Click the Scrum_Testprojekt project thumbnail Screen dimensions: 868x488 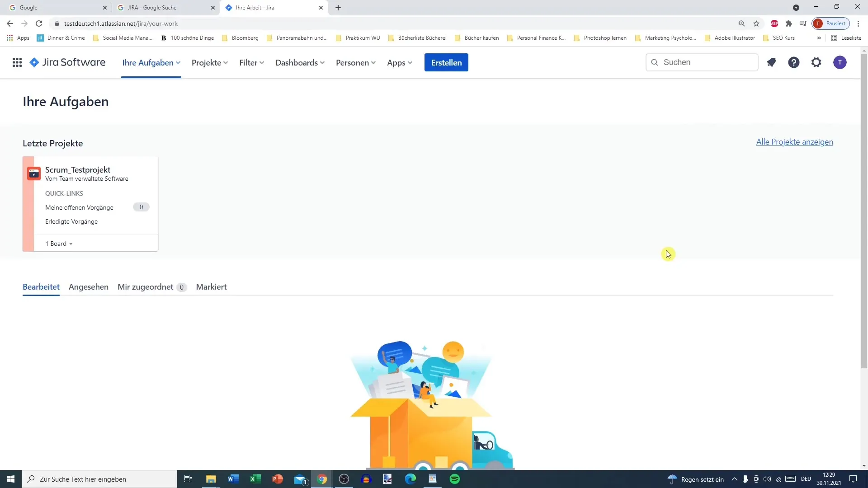click(x=34, y=174)
